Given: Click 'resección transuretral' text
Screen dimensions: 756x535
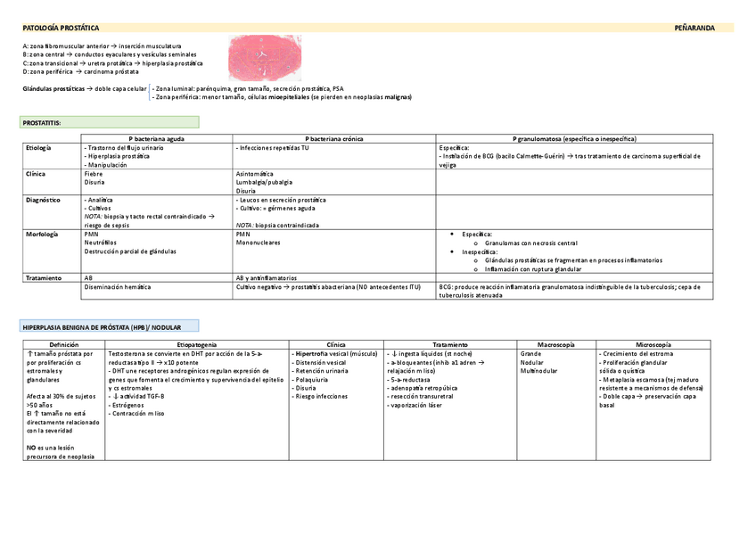Looking at the screenshot, I should 422,396.
